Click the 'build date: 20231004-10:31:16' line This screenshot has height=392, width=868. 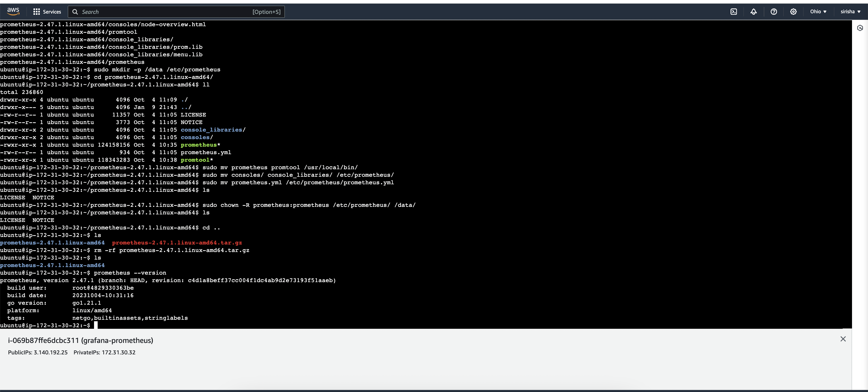pos(71,295)
